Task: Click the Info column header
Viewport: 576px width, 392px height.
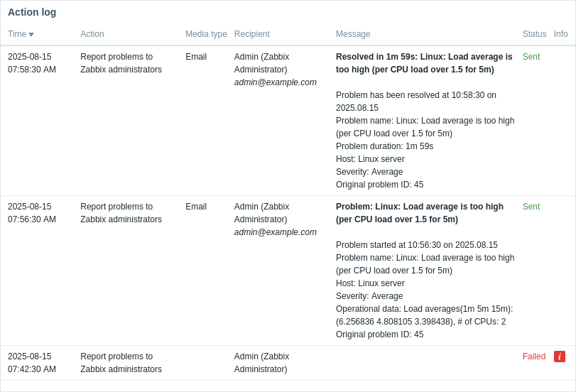Action: click(561, 34)
